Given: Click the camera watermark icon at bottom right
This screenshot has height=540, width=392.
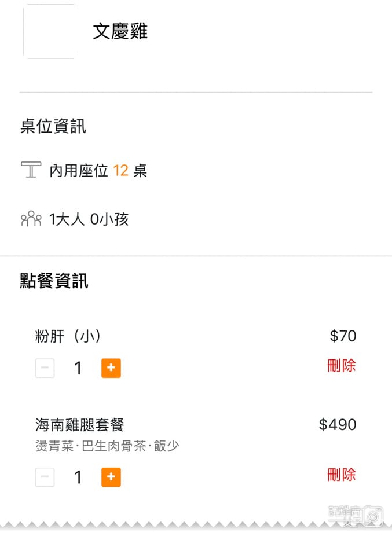Looking at the screenshot, I should [x=373, y=517].
